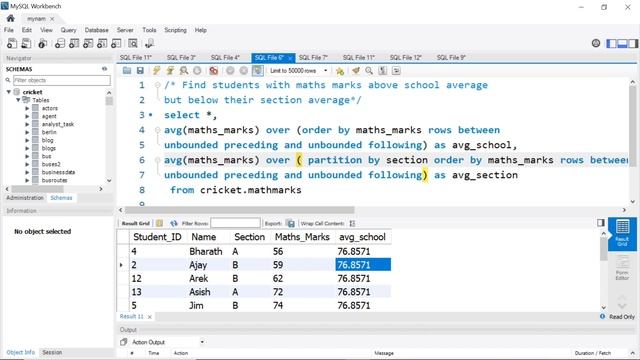Open the File menu
This screenshot has width=640, height=360.
click(9, 30)
